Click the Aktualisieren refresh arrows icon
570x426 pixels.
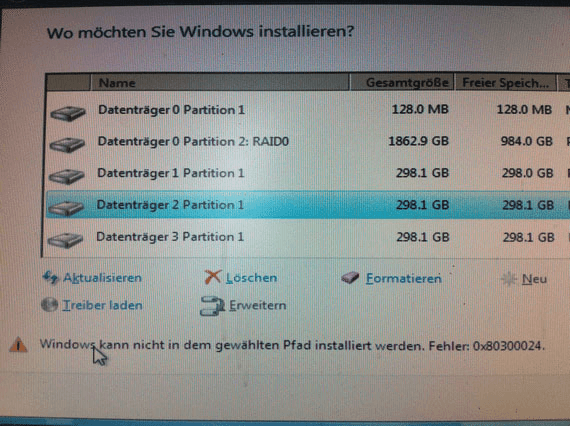[50, 278]
